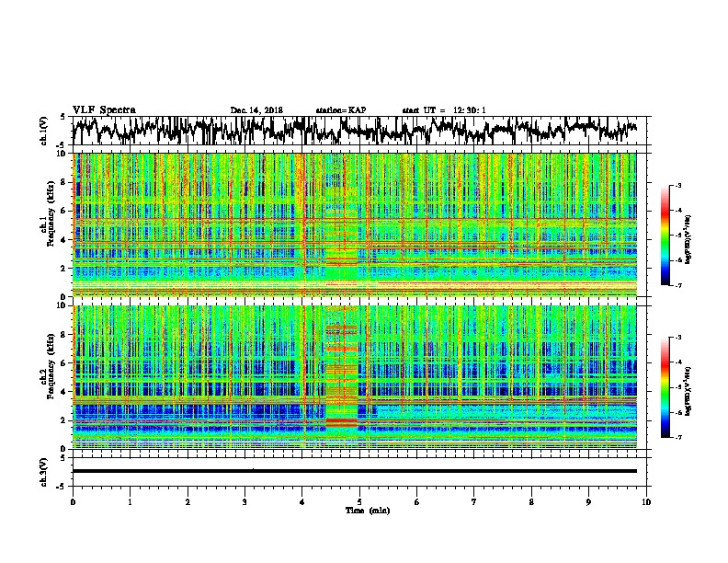Click the ch.3 flat black signal trace

click(x=354, y=471)
